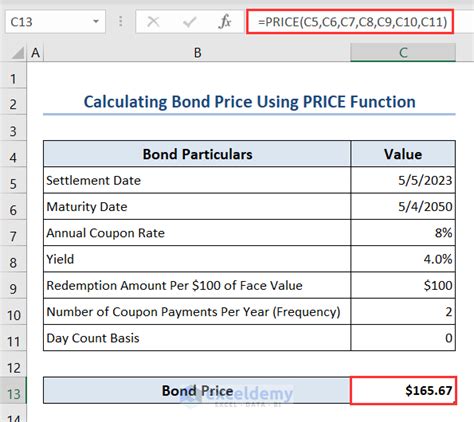The width and height of the screenshot is (474, 422).
Task: Open Insert Function fx icon
Action: click(x=225, y=22)
